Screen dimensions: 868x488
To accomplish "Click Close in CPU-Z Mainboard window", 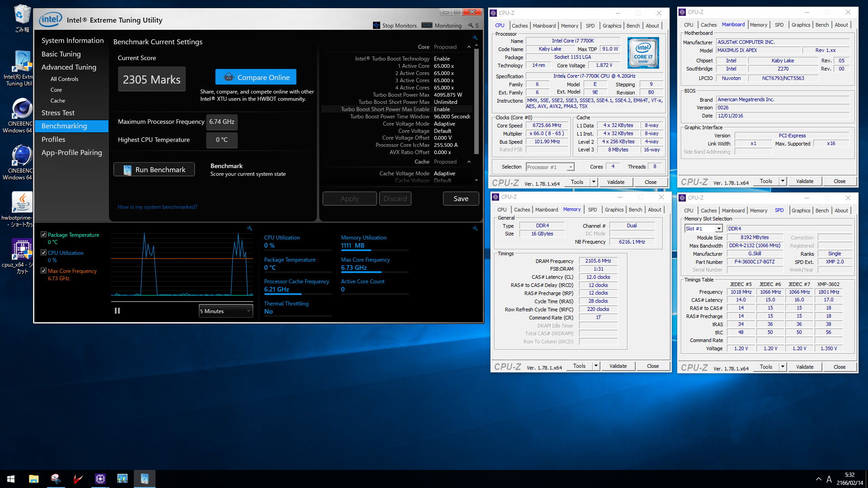I will (x=840, y=181).
